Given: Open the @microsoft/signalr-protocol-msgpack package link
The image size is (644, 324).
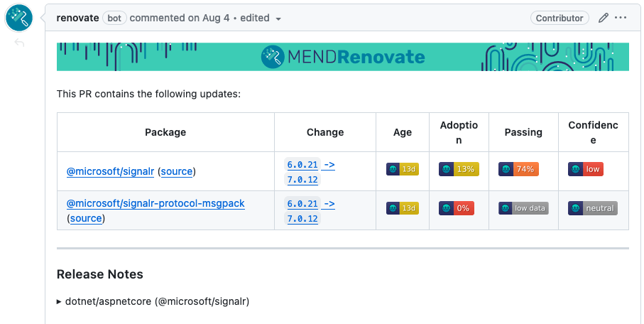Looking at the screenshot, I should click(155, 203).
